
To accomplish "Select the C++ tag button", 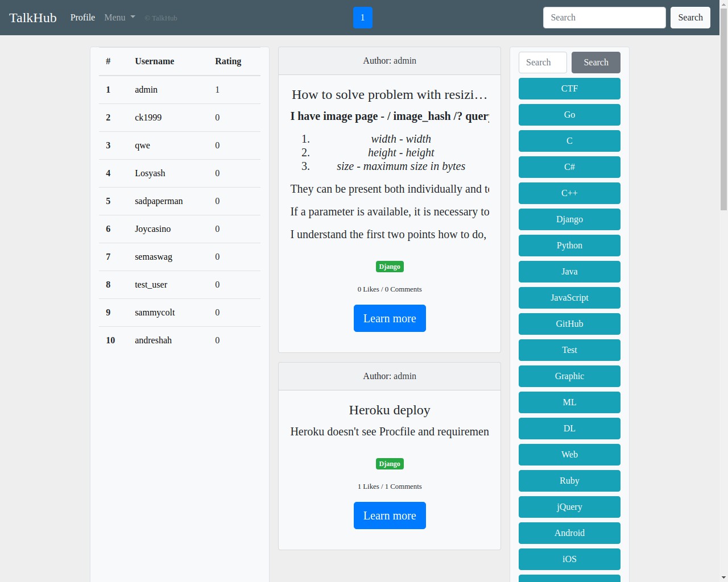I will point(569,193).
